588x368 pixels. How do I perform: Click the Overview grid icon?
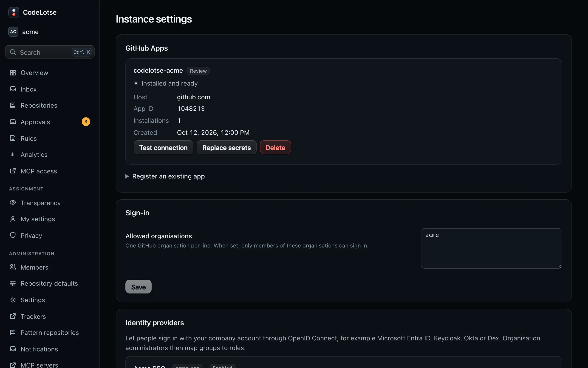(13, 72)
